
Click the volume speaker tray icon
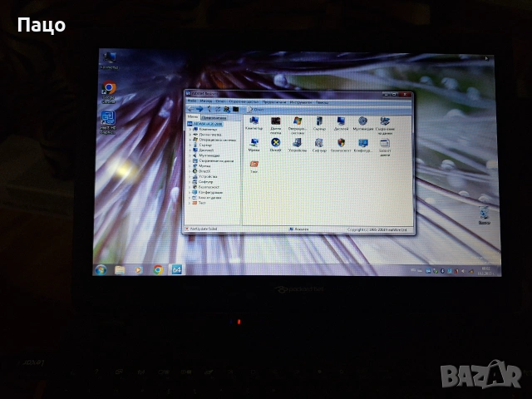coord(464,271)
